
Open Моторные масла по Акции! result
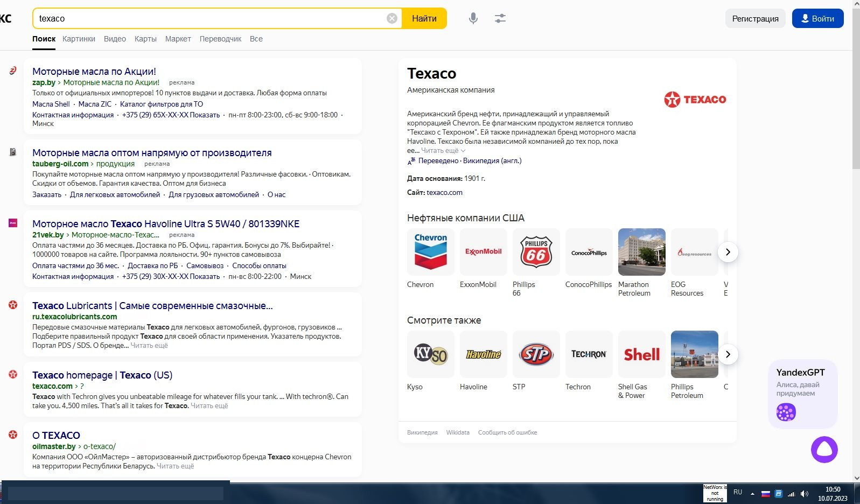tap(94, 72)
